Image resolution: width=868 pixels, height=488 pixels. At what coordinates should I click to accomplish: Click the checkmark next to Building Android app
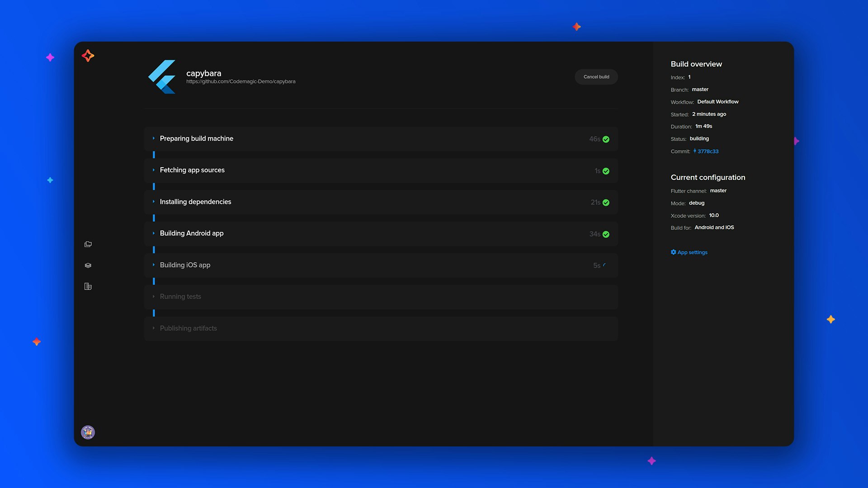coord(606,234)
